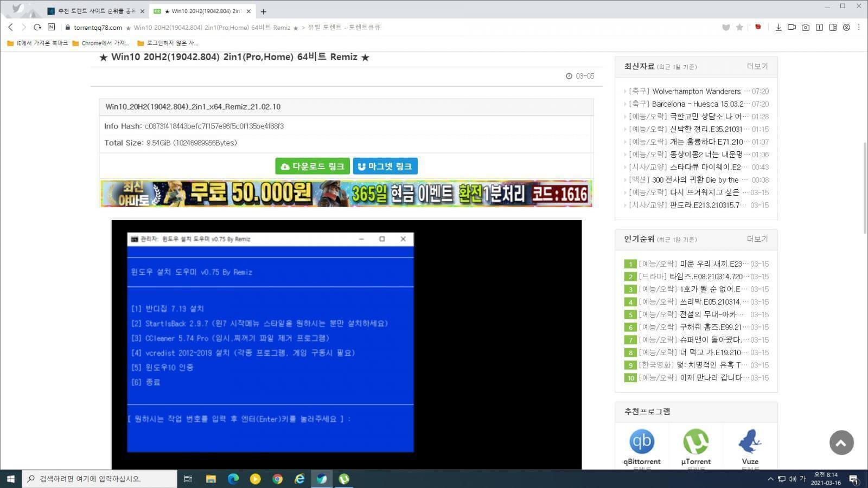Click the volume speaker tray icon
The image size is (868, 488).
click(792, 479)
